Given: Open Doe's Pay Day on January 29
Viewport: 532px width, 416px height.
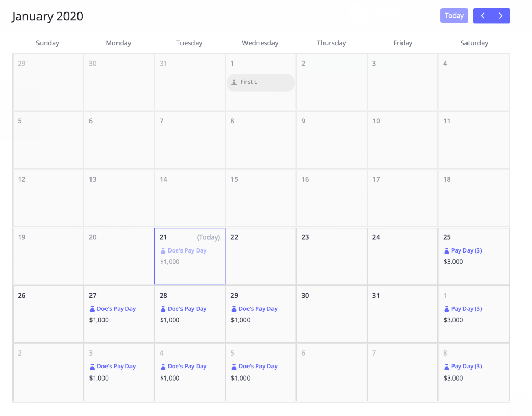Looking at the screenshot, I should pyautogui.click(x=258, y=309).
